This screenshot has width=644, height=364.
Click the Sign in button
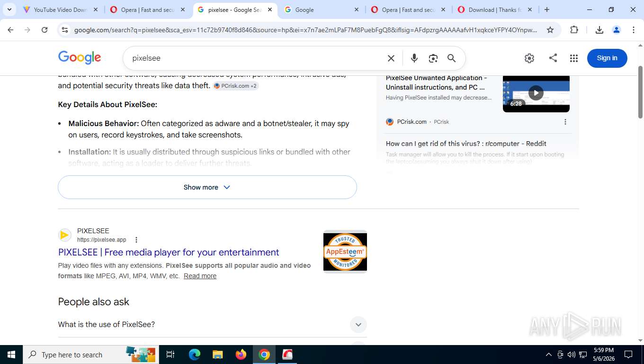point(607,58)
